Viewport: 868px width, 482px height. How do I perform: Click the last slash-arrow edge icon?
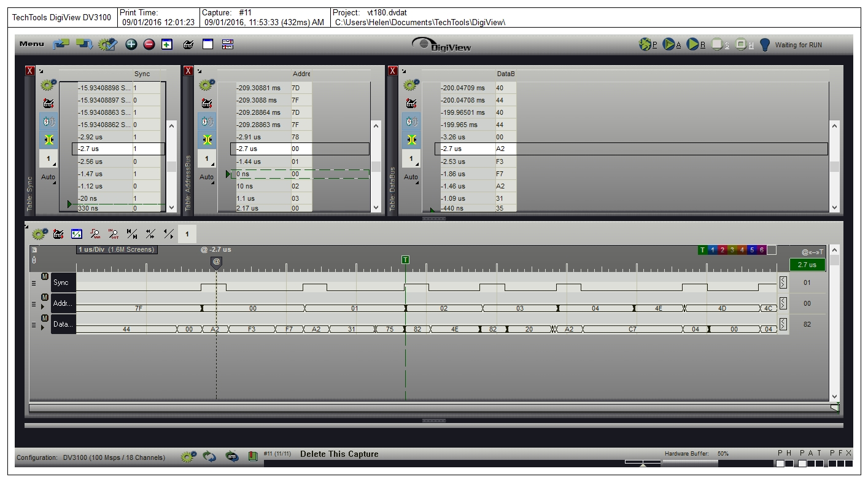point(169,234)
